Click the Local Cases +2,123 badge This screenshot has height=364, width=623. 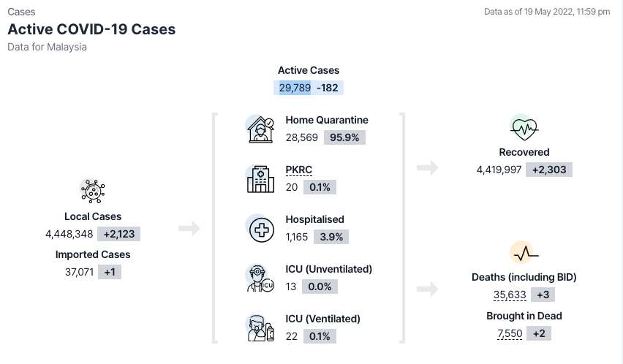click(120, 234)
